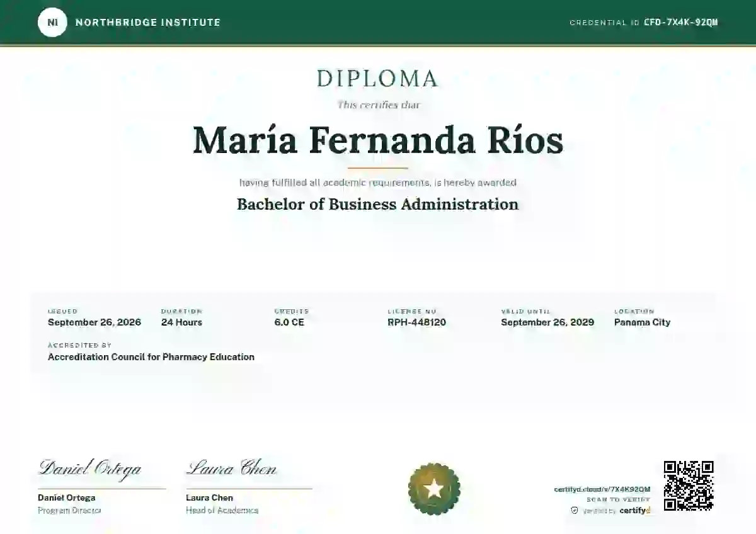Image resolution: width=756 pixels, height=534 pixels.
Task: Click the shield verified icon
Action: point(575,511)
